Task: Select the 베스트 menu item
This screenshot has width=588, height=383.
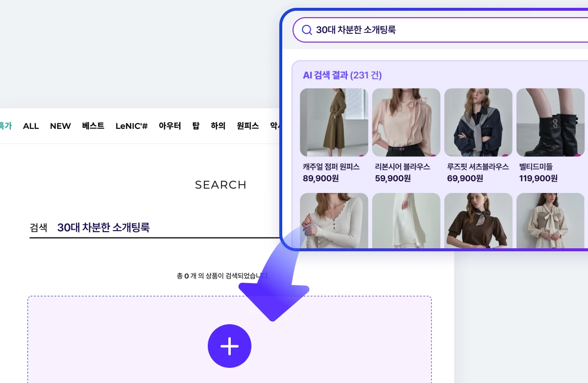Action: [93, 126]
